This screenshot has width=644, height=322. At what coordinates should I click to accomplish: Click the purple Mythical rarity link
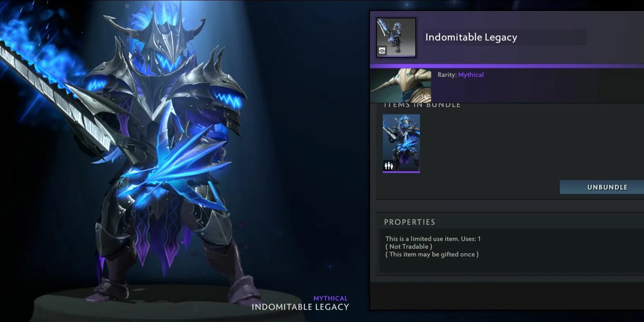(x=471, y=75)
